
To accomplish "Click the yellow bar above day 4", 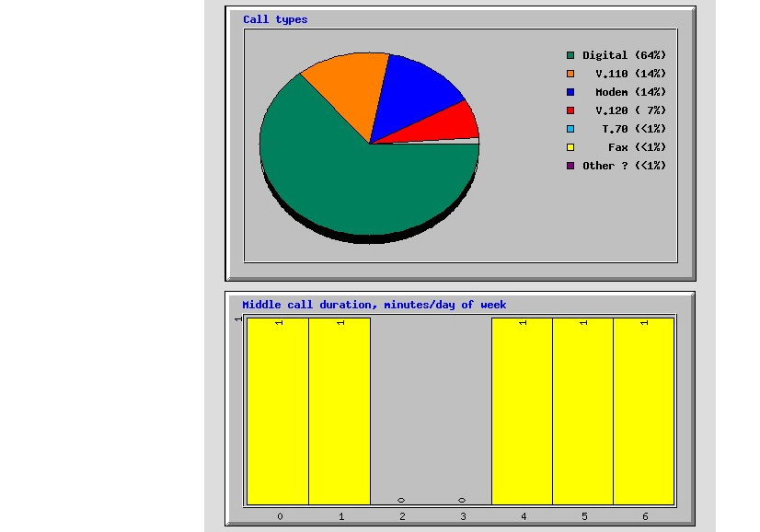I will 523,405.
